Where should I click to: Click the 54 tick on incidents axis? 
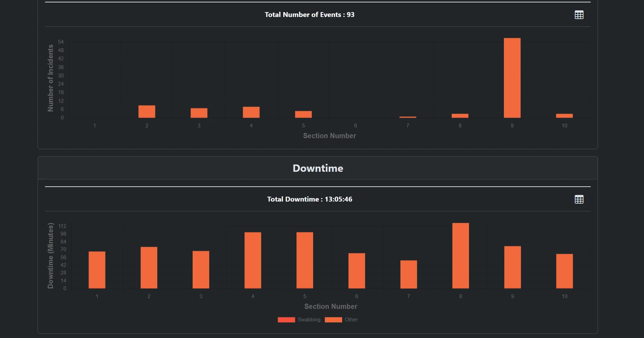click(61, 42)
